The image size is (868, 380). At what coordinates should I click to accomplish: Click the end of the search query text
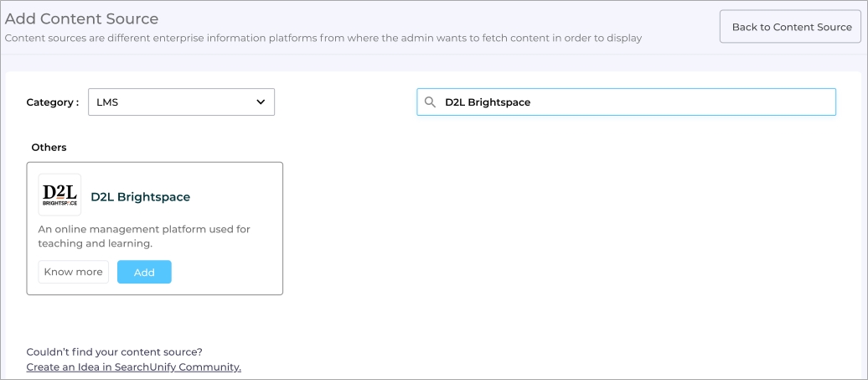(x=531, y=102)
